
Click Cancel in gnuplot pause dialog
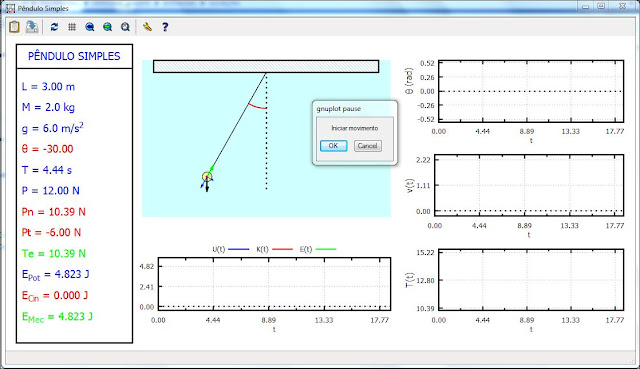pos(368,146)
